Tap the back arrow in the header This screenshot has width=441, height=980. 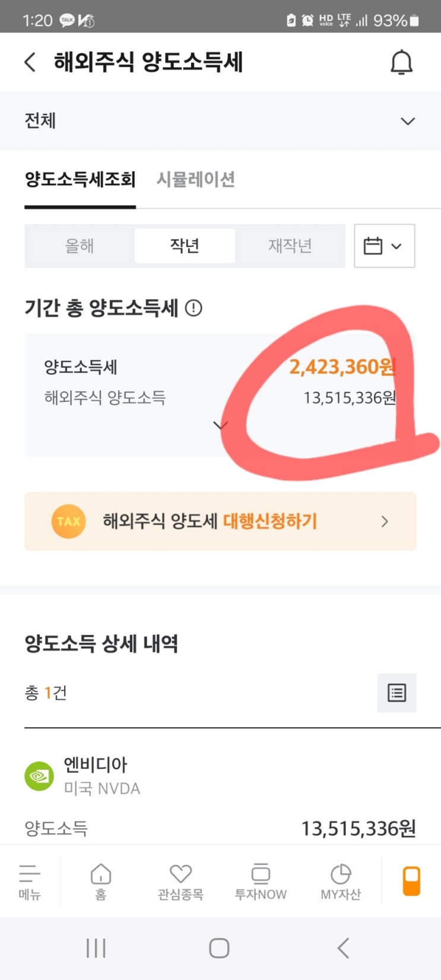(x=30, y=62)
